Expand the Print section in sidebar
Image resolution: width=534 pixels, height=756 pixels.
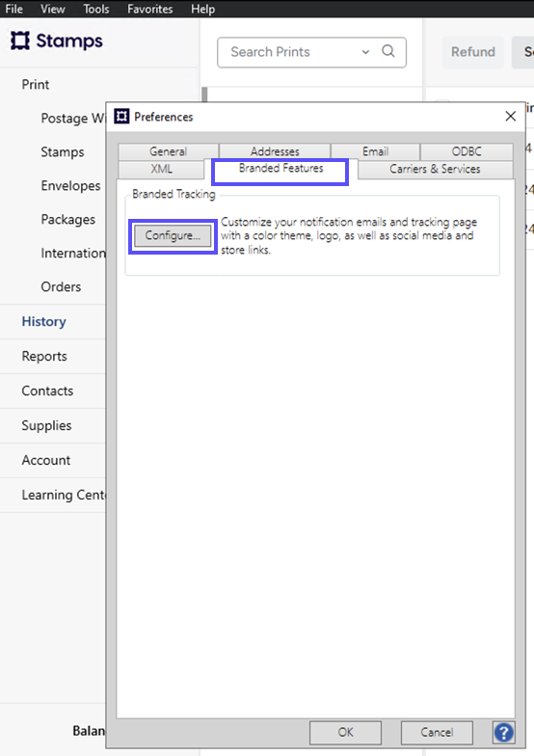[35, 85]
